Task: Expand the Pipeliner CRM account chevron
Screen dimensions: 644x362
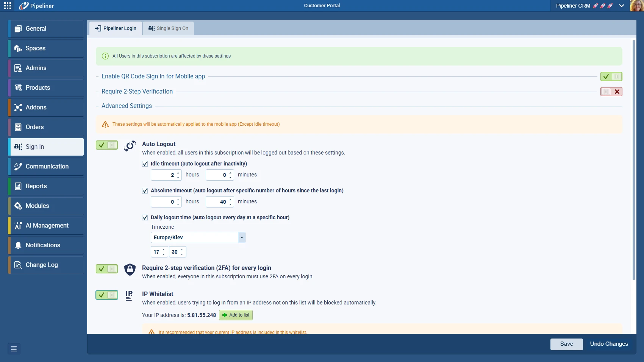Action: point(622,6)
